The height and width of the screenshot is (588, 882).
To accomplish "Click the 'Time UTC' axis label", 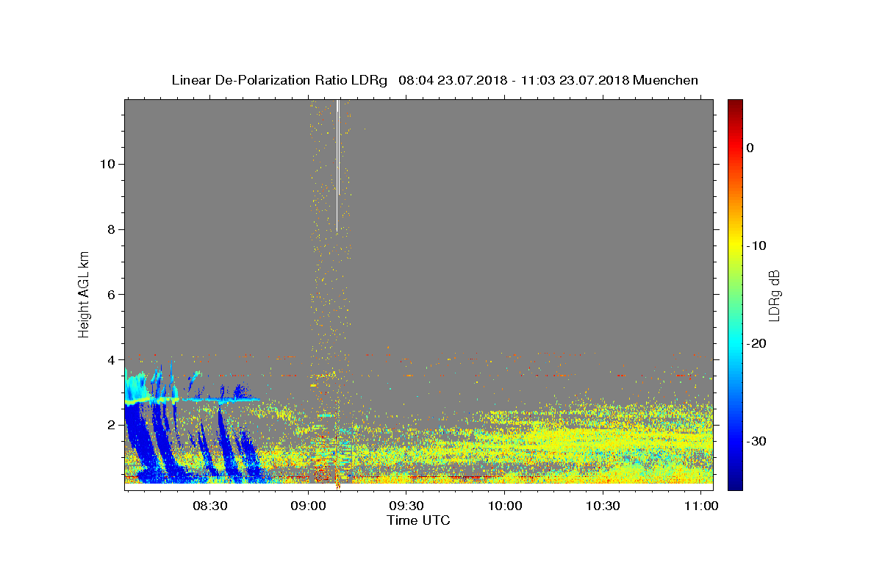I will point(418,520).
